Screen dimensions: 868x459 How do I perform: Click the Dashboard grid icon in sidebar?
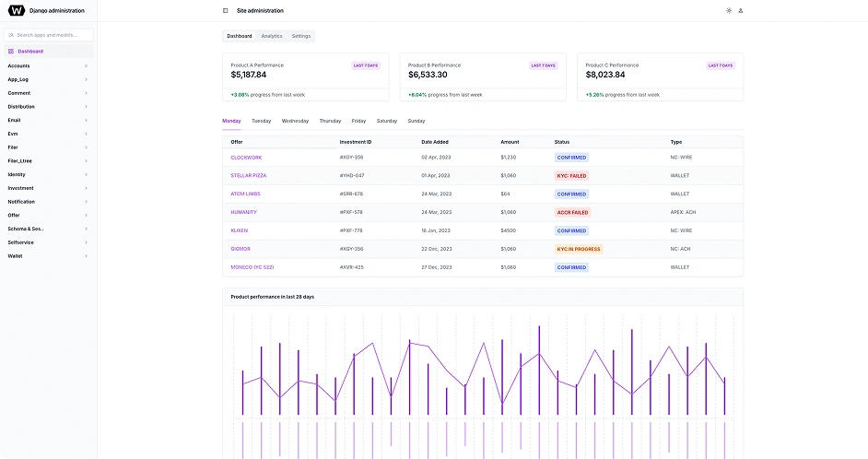pos(11,52)
